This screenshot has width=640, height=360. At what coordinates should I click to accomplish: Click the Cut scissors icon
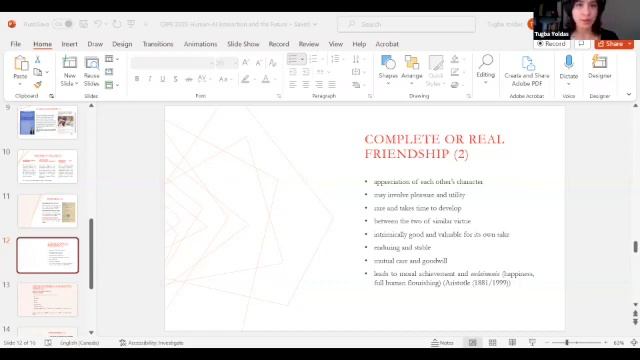coord(38,60)
